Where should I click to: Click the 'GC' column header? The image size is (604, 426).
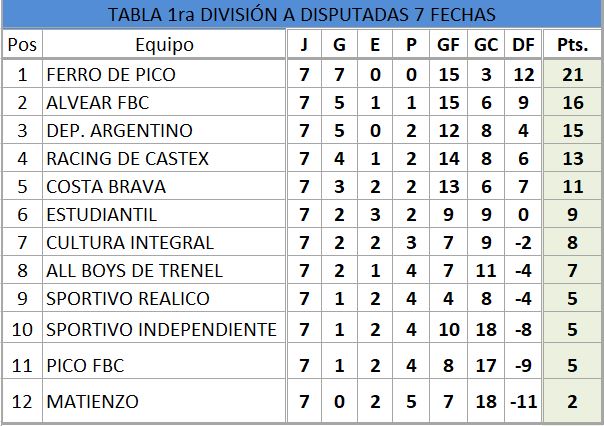point(485,44)
